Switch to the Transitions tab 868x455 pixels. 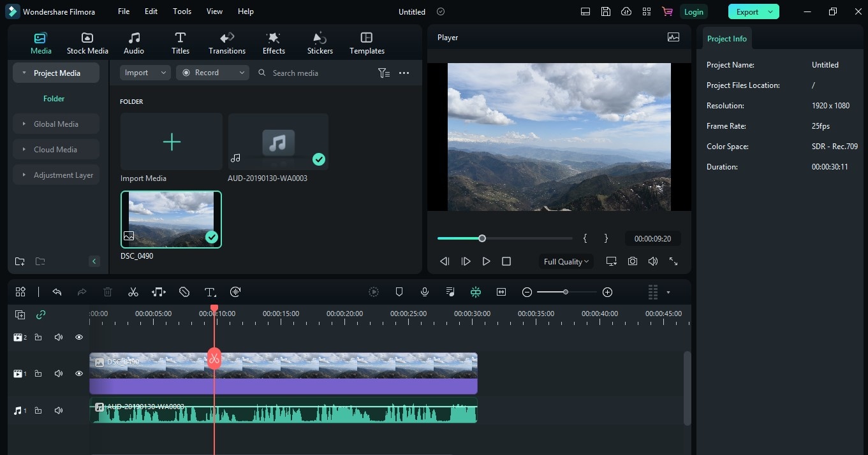[x=227, y=43]
